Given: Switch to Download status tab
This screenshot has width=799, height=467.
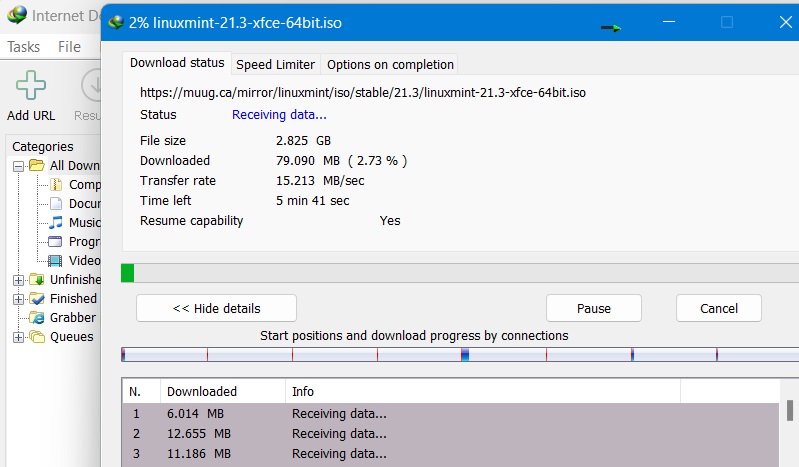Looking at the screenshot, I should click(x=177, y=63).
